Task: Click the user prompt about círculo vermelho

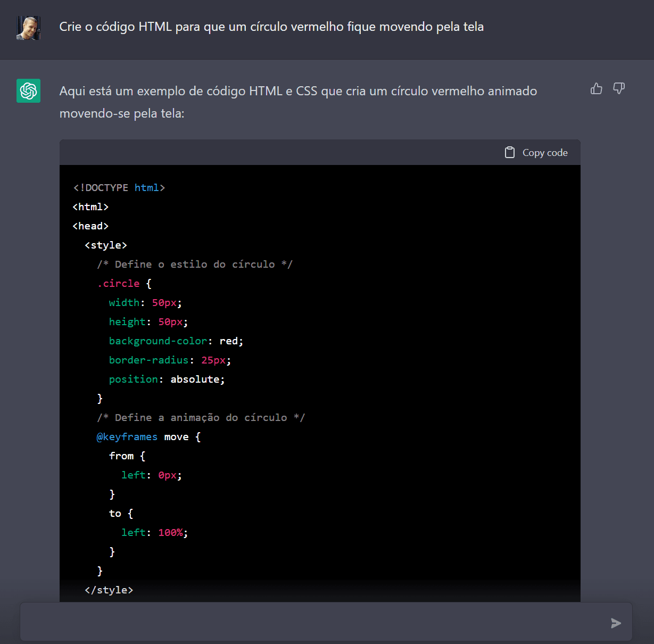Action: 271,27
